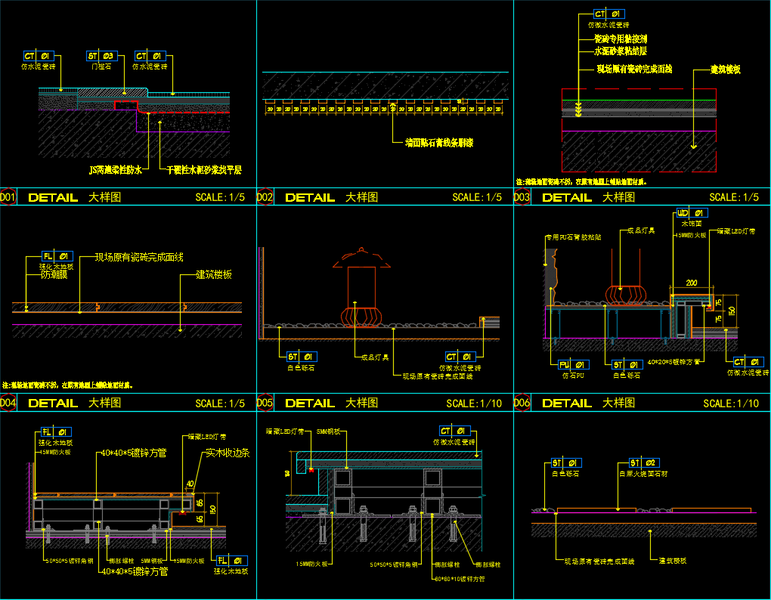
Task: Select the "FL 01" tag at top of bottom-left drawing
Action: click(x=57, y=432)
